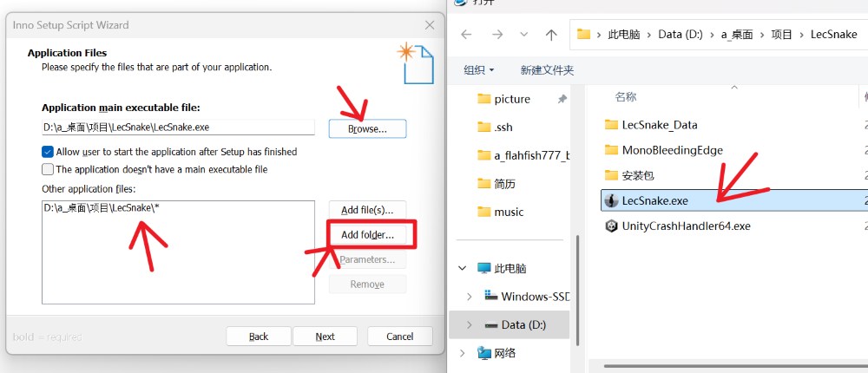Click the horizontal scrollbar in file list
The image size is (868, 373).
[x=735, y=366]
